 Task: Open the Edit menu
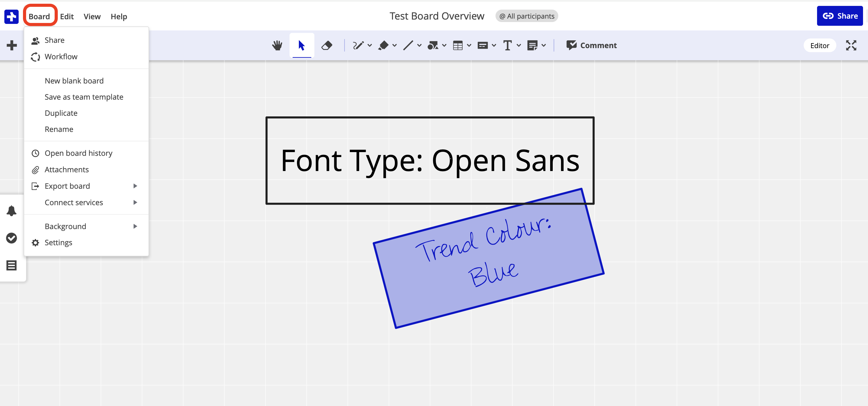[67, 16]
